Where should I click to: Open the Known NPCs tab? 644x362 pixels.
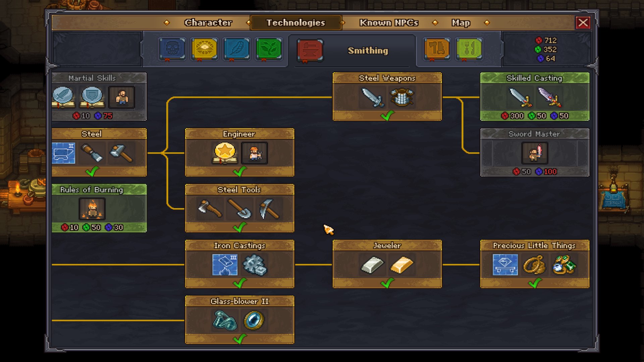[x=389, y=22]
